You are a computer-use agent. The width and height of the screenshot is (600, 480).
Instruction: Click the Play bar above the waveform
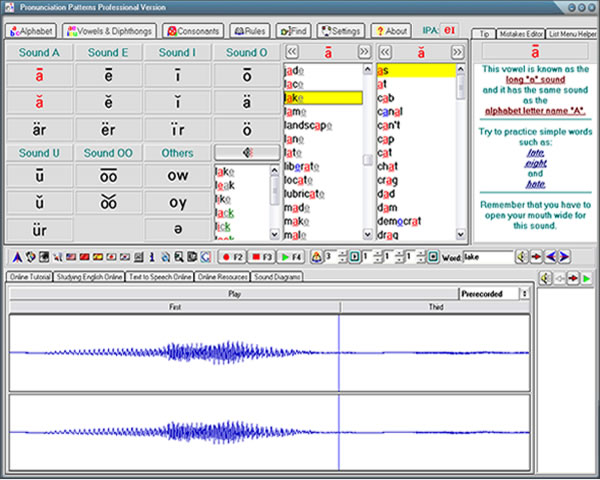234,294
